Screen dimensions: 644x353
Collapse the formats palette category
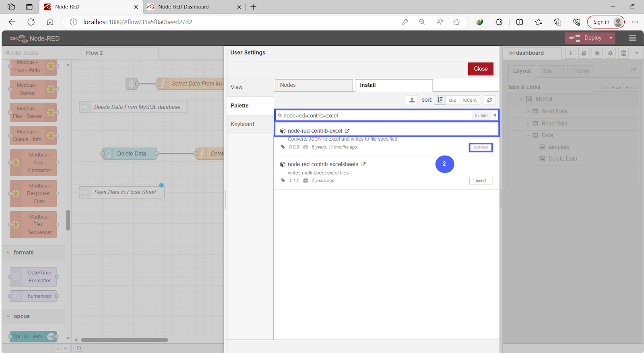coord(33,252)
